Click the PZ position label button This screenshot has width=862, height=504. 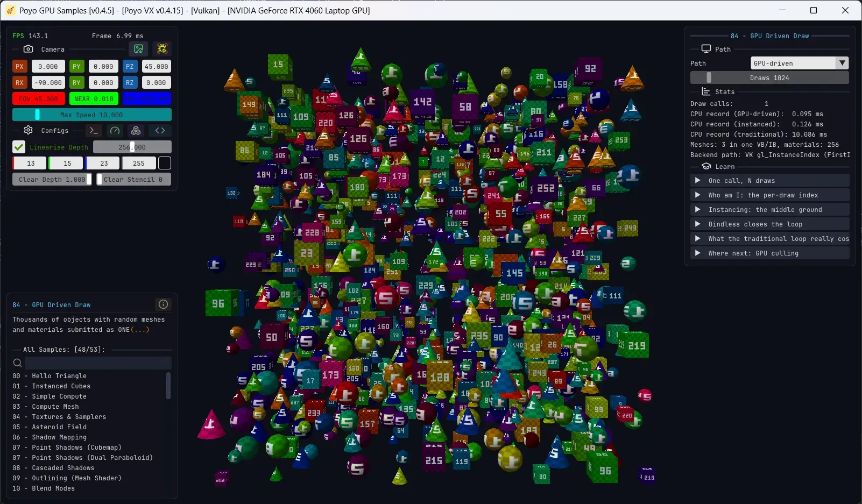pos(130,67)
